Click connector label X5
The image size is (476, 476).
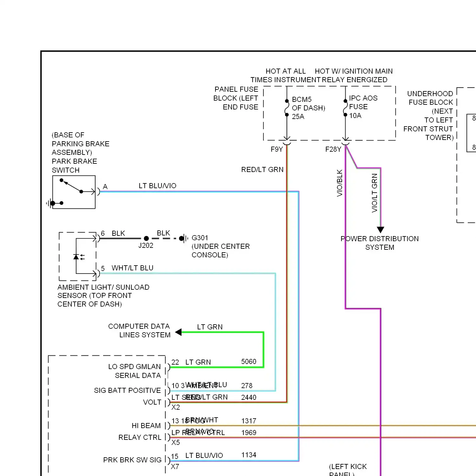tap(175, 442)
